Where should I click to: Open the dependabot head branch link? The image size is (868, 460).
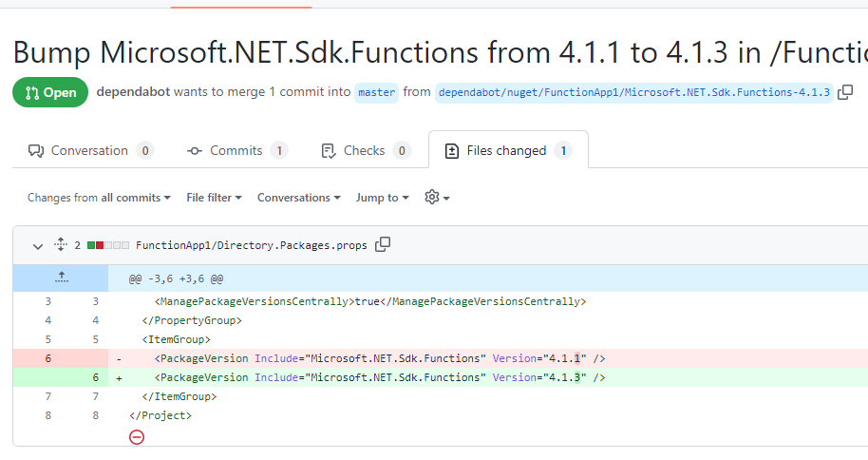tap(634, 92)
